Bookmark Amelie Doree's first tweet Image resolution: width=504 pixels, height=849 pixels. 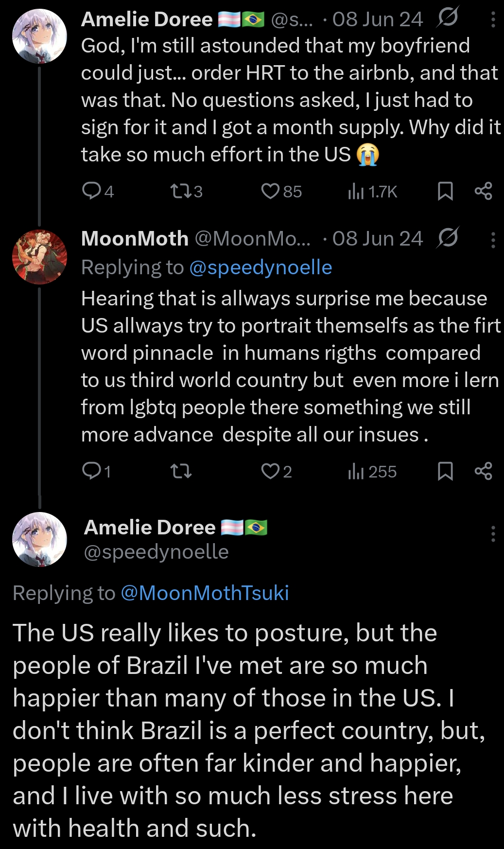[x=445, y=191]
